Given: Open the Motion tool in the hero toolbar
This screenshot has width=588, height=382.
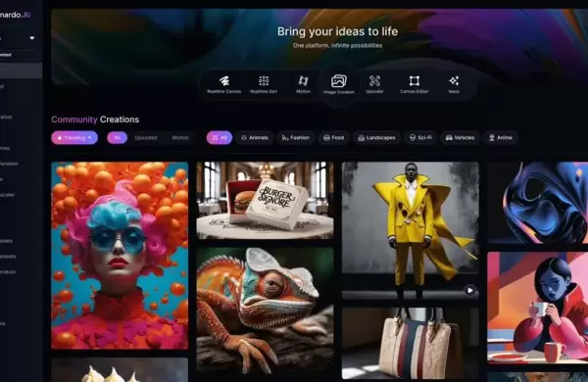Looking at the screenshot, I should [x=303, y=84].
